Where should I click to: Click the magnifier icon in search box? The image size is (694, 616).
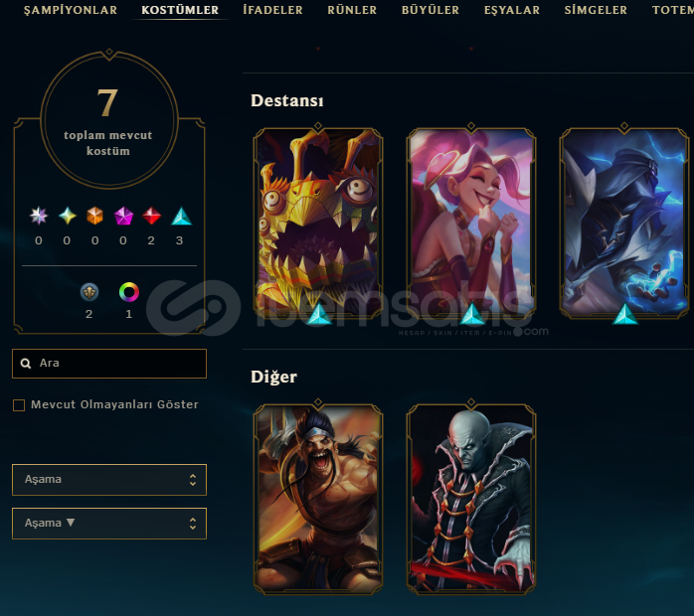tap(26, 364)
